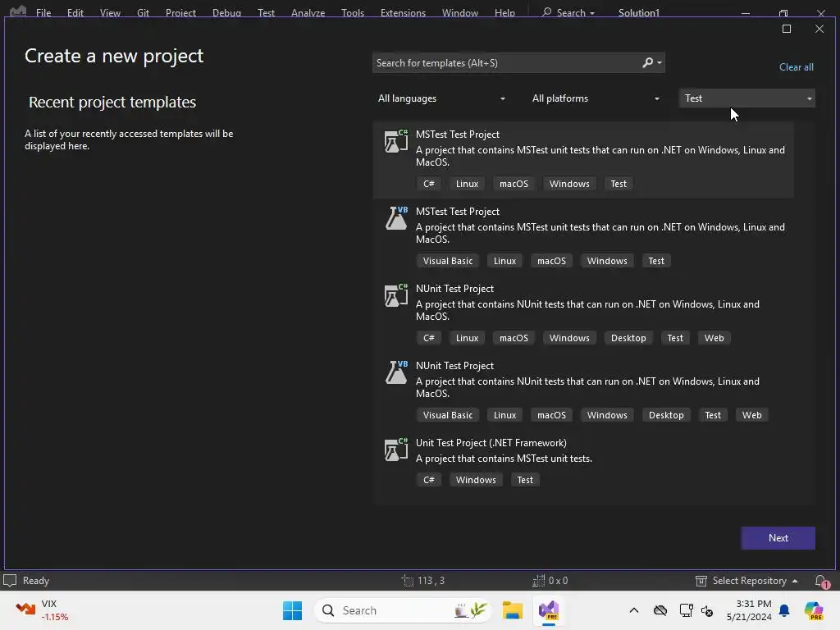Open the All platforms filter dropdown
The height and width of the screenshot is (630, 840).
coord(596,98)
